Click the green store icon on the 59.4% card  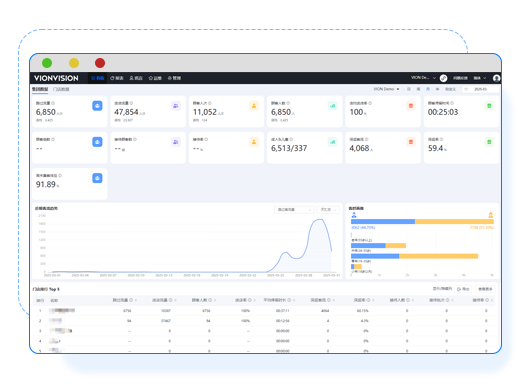point(489,142)
